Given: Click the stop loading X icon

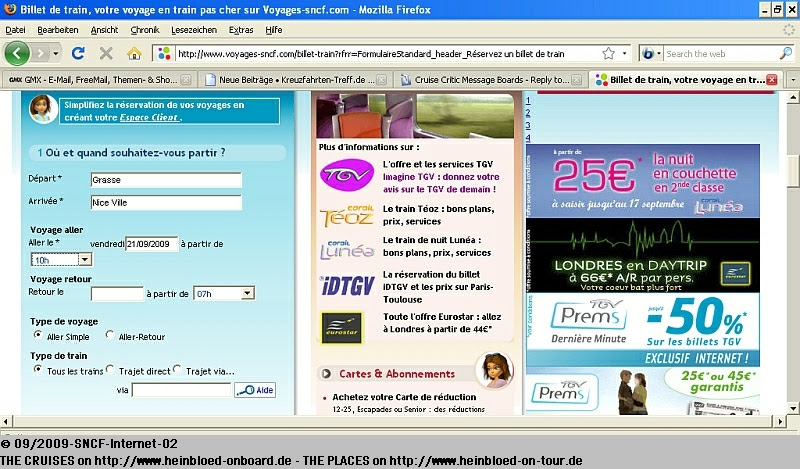Looking at the screenshot, I should 106,53.
